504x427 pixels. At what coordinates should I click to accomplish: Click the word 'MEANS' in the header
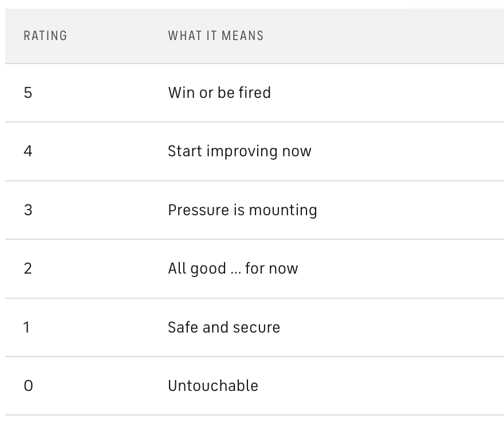click(x=244, y=35)
